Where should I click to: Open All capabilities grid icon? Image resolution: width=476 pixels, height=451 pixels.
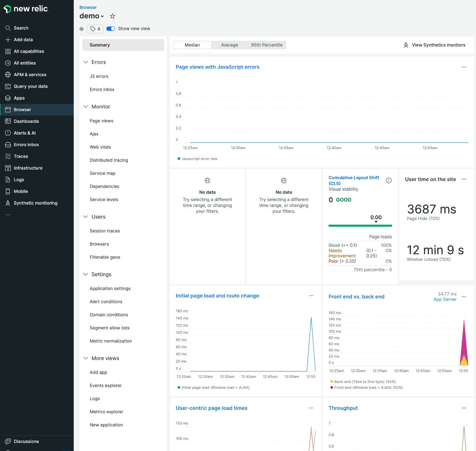(8, 51)
